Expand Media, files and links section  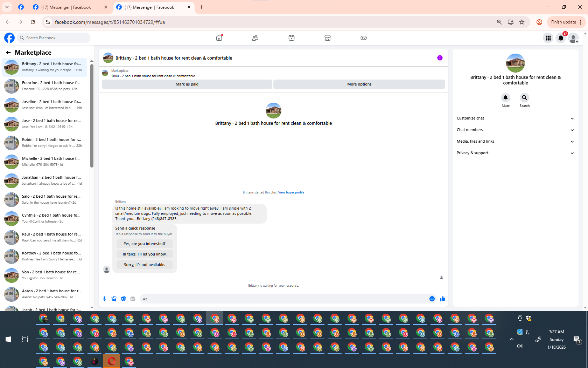[515, 142]
